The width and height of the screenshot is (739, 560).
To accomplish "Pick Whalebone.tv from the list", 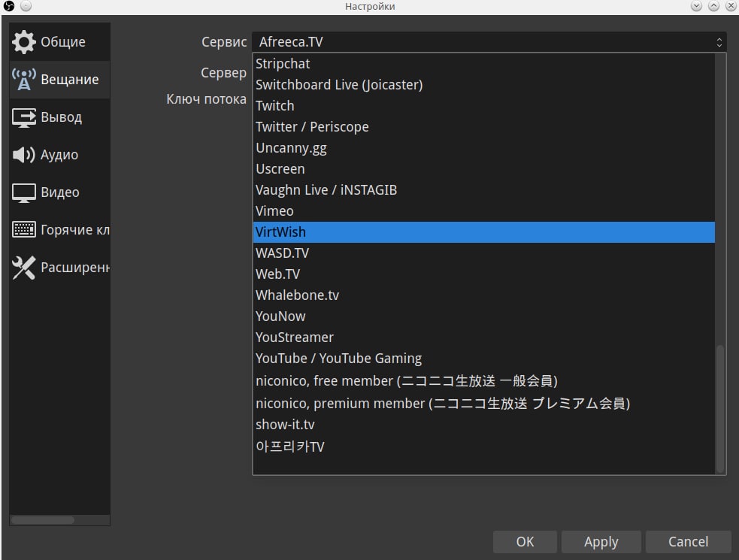I will click(x=484, y=295).
